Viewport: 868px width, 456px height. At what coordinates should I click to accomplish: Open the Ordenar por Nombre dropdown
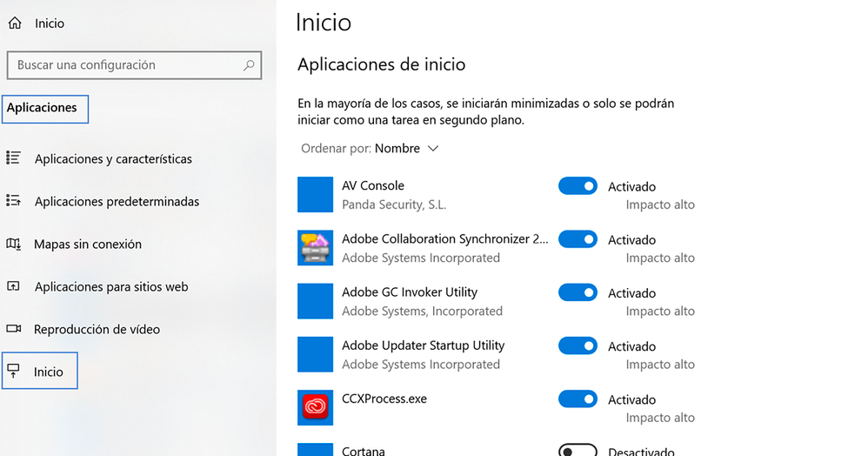point(370,149)
